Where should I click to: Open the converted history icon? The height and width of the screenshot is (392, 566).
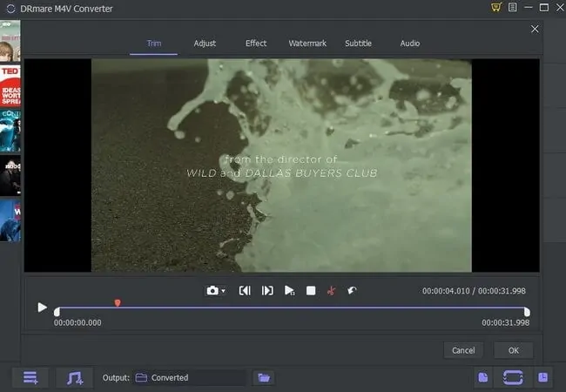pos(542,377)
